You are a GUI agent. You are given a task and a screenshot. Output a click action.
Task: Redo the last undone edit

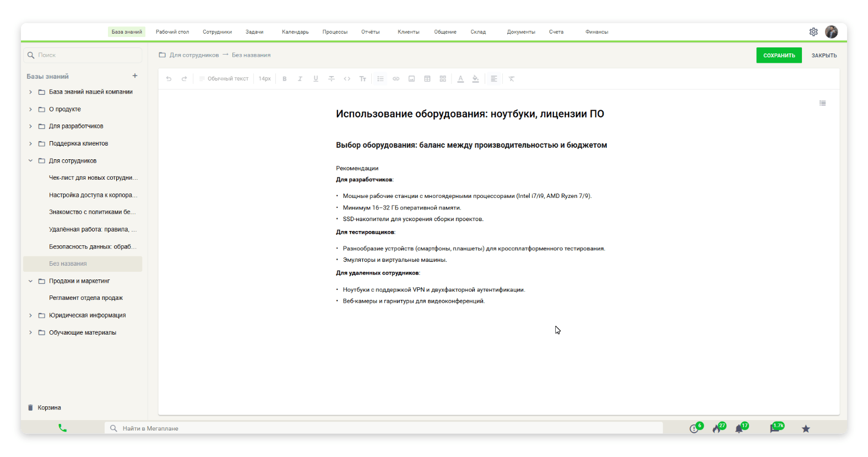coord(185,79)
